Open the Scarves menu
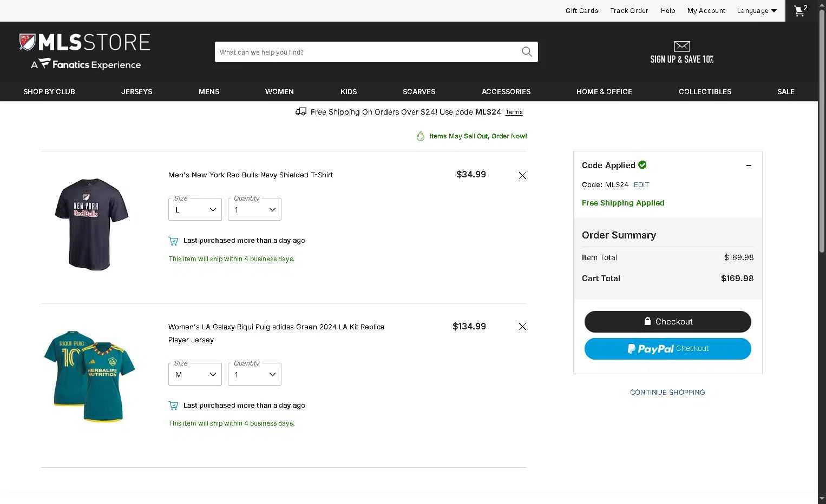This screenshot has height=504, width=826. (x=419, y=91)
